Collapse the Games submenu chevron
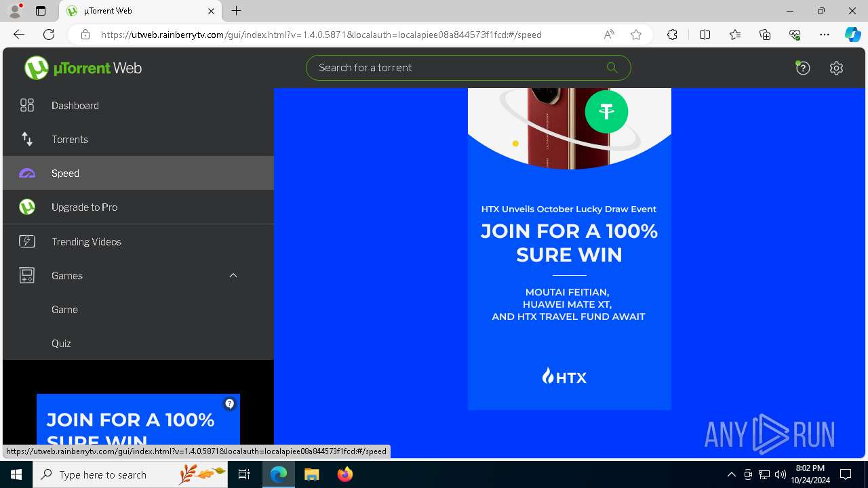 tap(233, 275)
